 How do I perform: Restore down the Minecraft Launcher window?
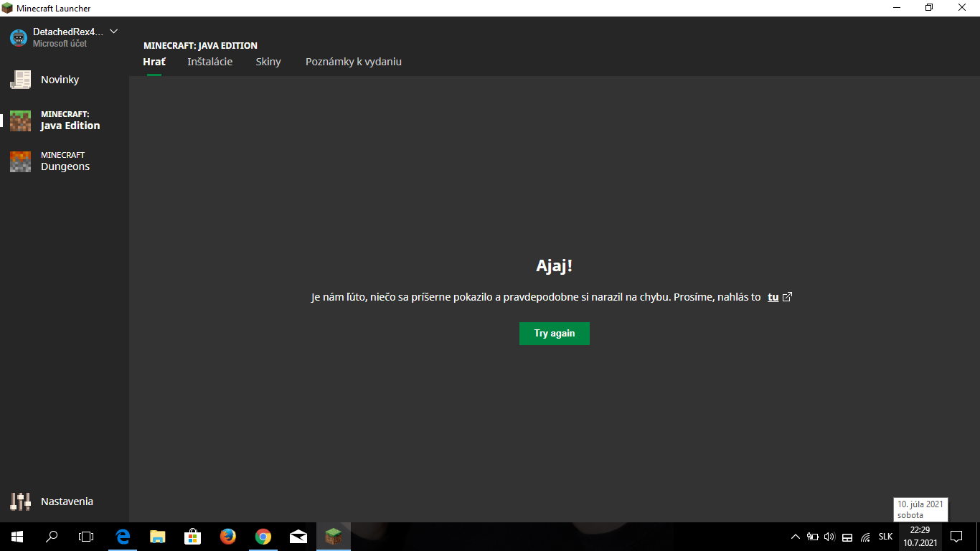[930, 8]
